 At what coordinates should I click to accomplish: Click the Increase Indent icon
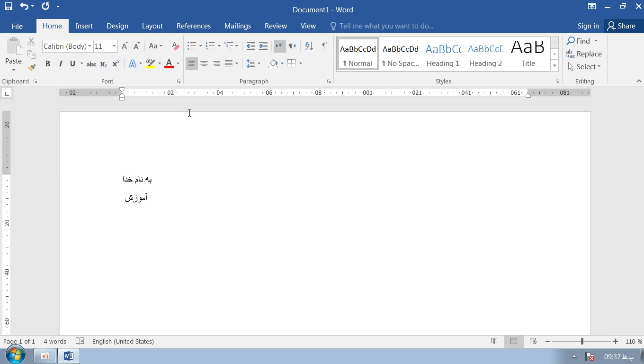point(263,46)
